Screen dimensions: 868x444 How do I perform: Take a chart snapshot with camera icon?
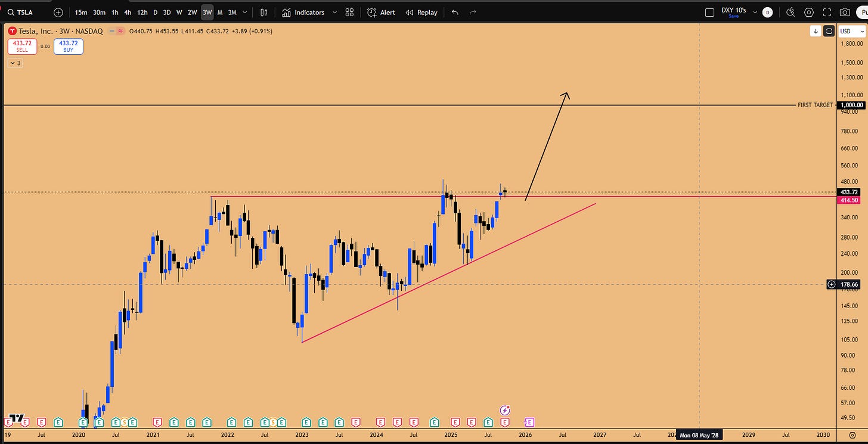[845, 12]
